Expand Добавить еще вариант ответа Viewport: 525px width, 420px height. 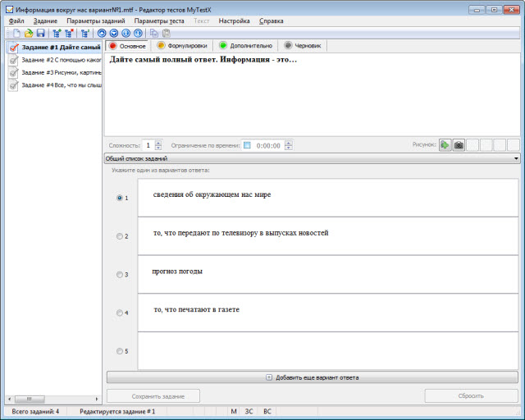click(x=313, y=377)
